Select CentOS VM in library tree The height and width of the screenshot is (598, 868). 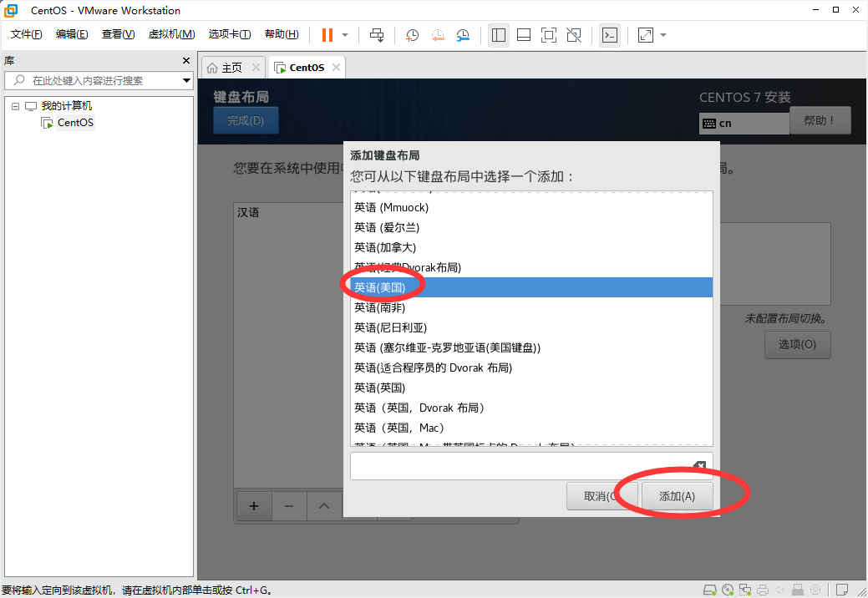(75, 122)
